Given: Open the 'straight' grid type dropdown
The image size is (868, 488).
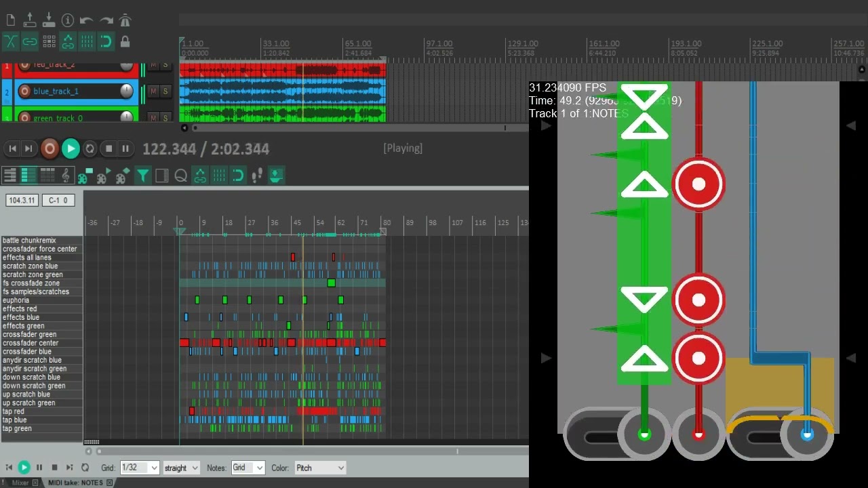Looking at the screenshot, I should point(181,468).
